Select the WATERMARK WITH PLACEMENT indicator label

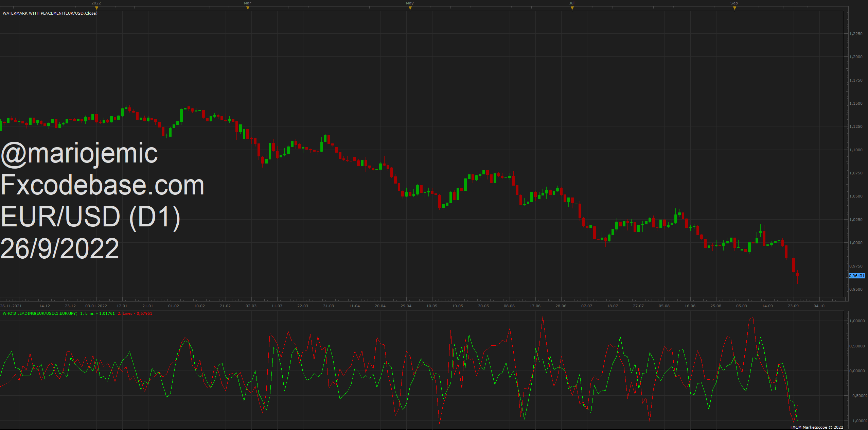pos(50,13)
